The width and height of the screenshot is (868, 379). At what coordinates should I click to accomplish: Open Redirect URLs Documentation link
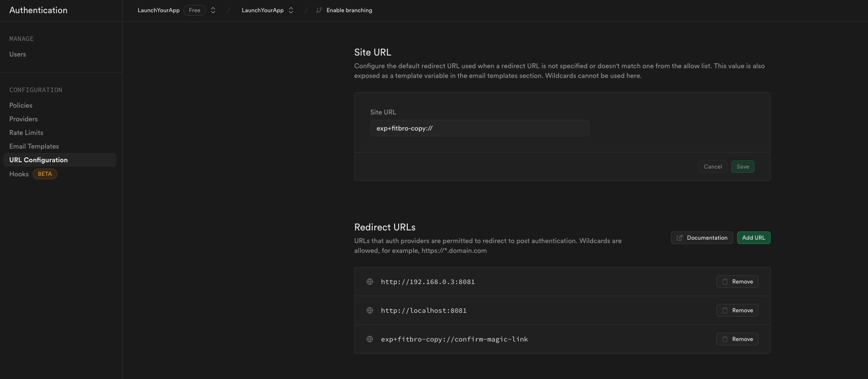[x=702, y=238]
